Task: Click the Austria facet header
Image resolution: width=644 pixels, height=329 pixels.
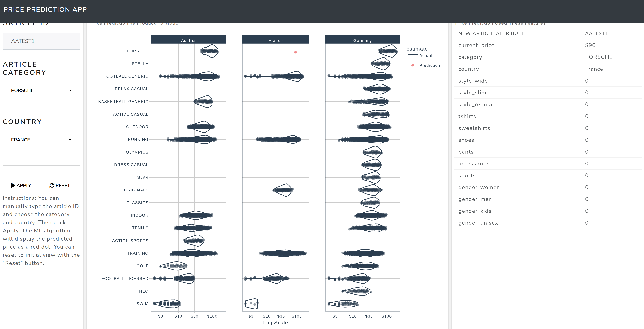Action: pos(188,40)
